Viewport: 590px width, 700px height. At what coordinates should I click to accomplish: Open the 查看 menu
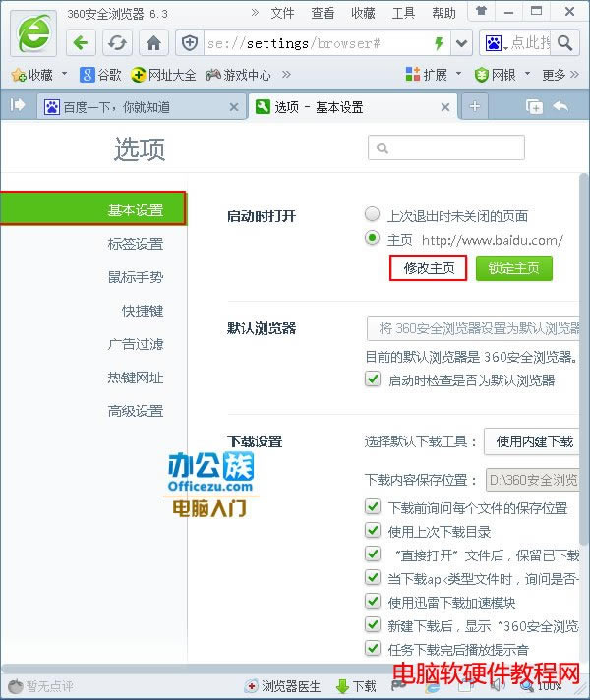coord(323,13)
